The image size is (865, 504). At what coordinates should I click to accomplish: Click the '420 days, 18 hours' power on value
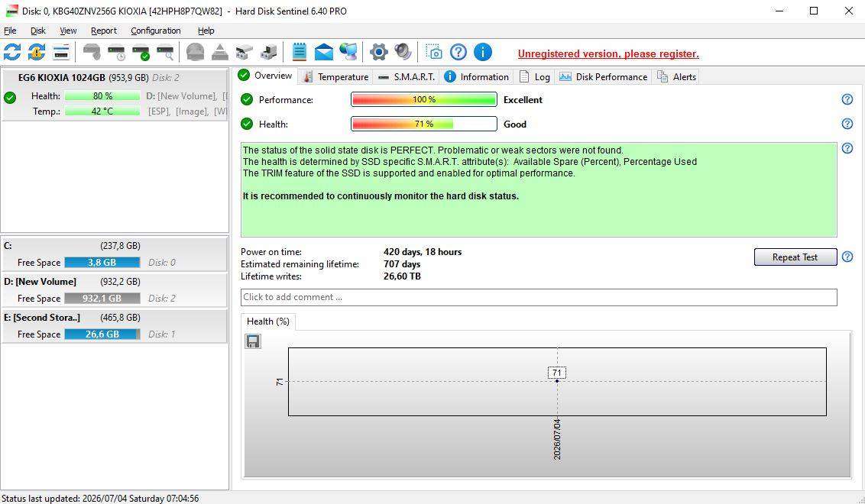click(x=423, y=252)
